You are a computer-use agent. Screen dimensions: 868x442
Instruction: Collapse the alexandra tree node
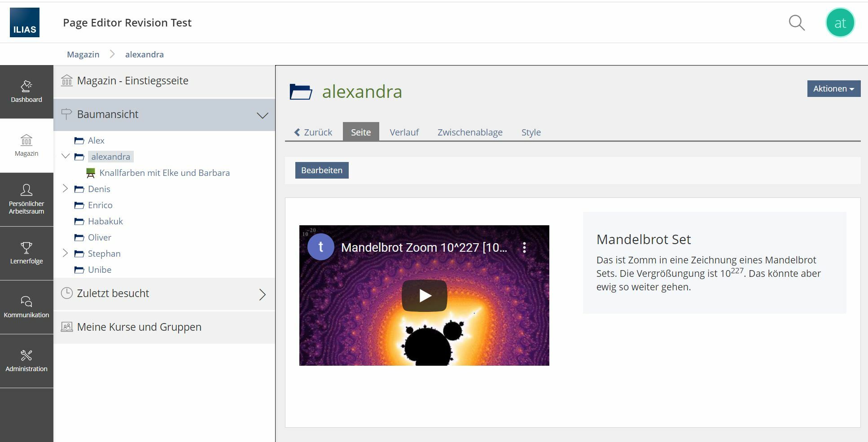(66, 156)
